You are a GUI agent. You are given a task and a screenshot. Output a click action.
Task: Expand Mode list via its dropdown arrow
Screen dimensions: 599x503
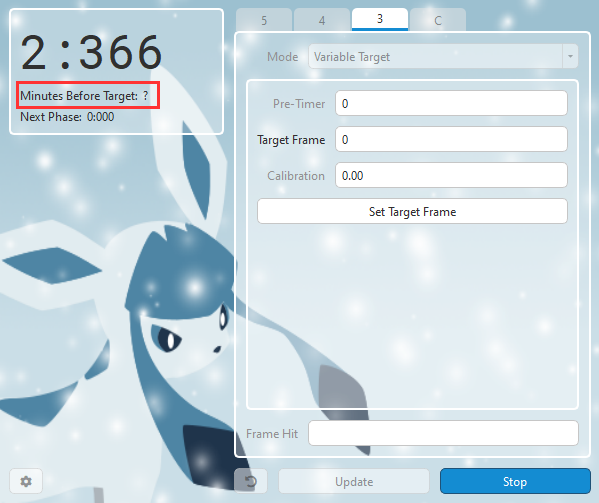click(x=570, y=57)
